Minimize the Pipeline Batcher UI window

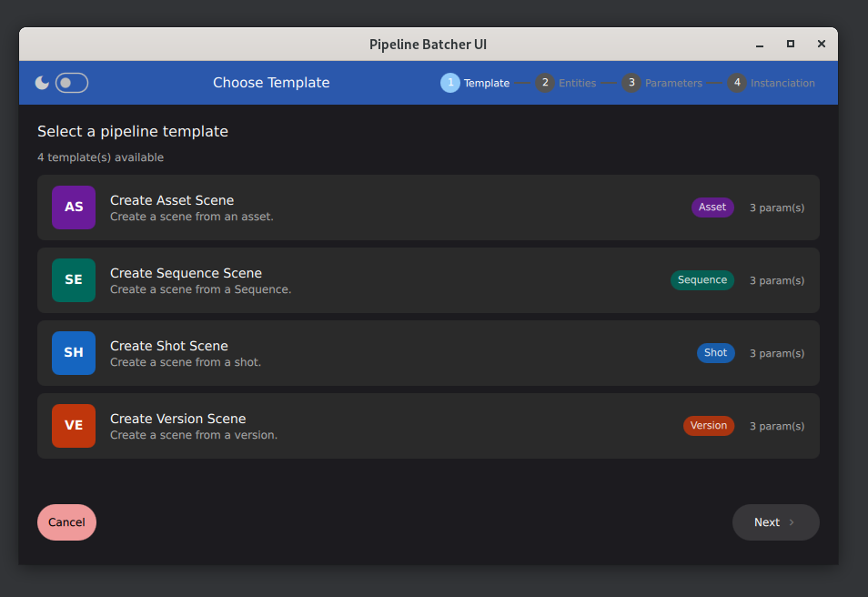coord(760,45)
